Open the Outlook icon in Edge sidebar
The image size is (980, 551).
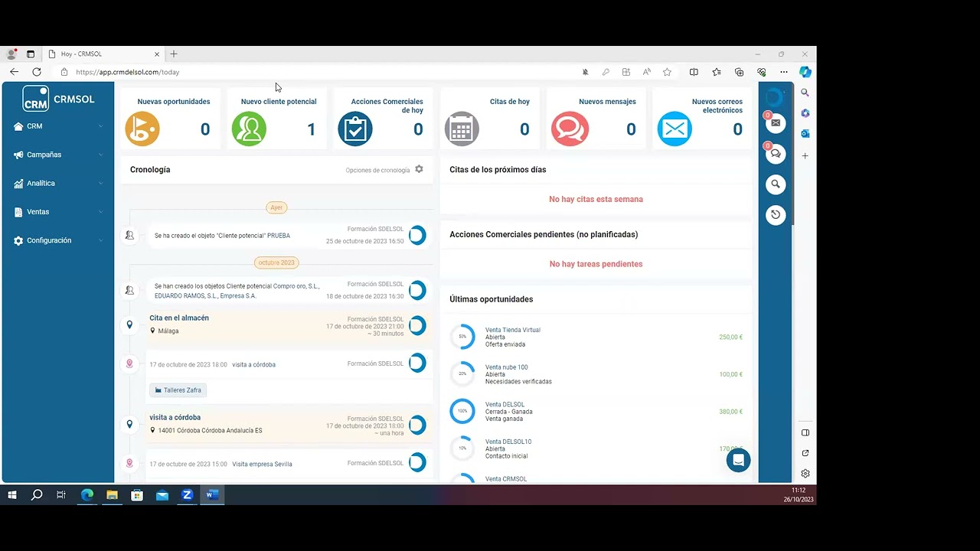(x=805, y=134)
